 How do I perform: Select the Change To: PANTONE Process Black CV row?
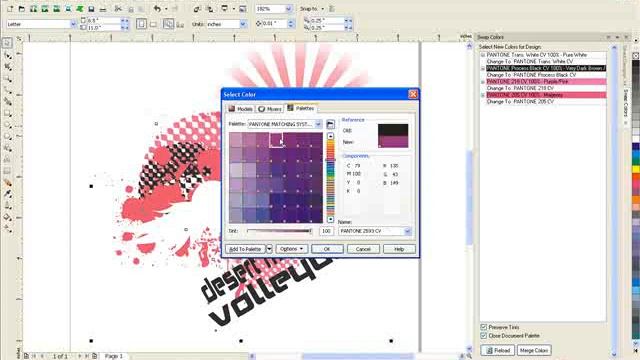click(531, 75)
